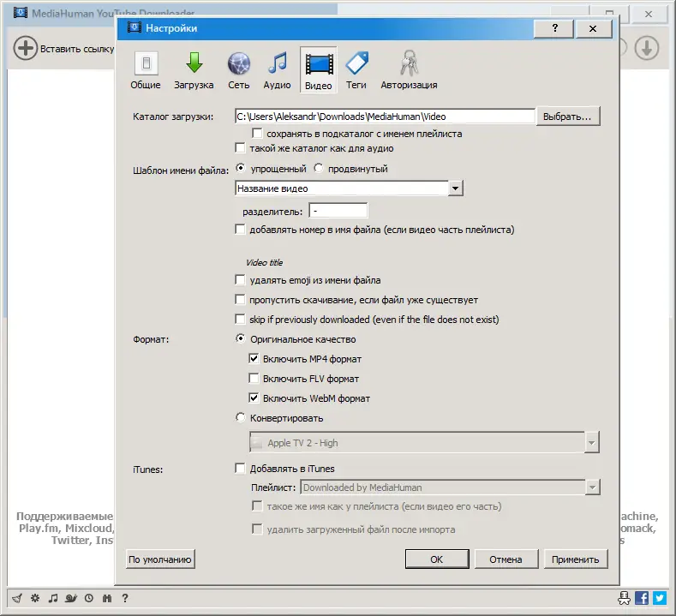Click the Вставить ссылку plus icon
The width and height of the screenshot is (676, 616).
coord(26,48)
